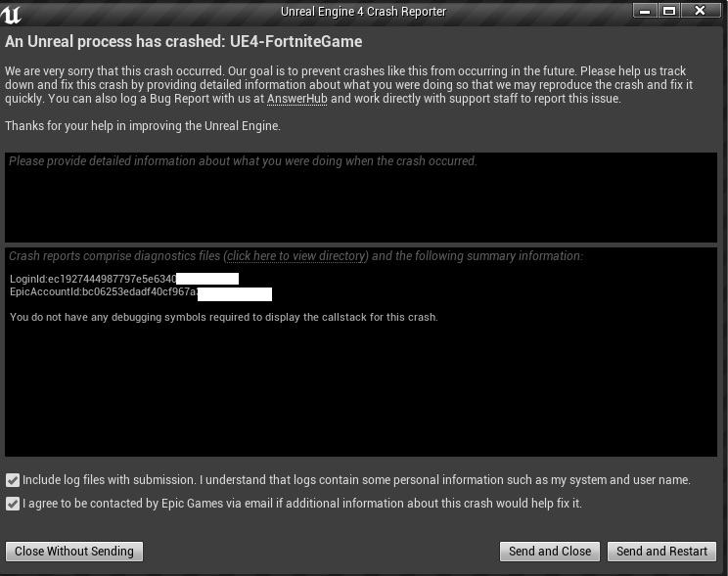Click the Unreal Engine 4 Crash Reporter title bar
Viewport: 728px width, 576px height.
pos(363,12)
